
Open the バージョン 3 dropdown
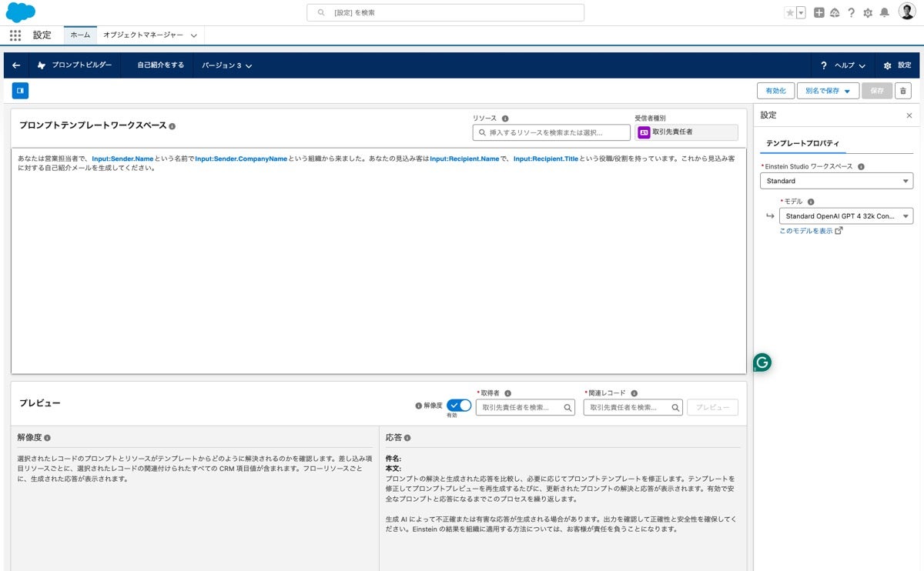[225, 65]
